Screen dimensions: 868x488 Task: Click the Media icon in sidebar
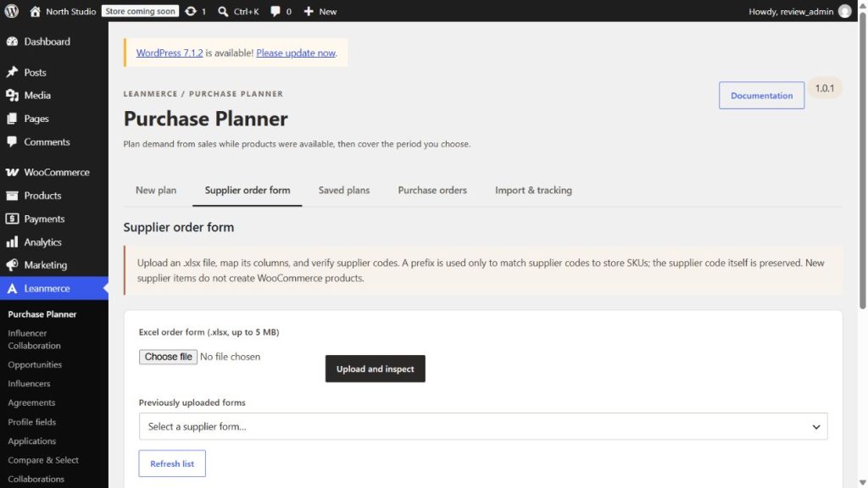12,95
